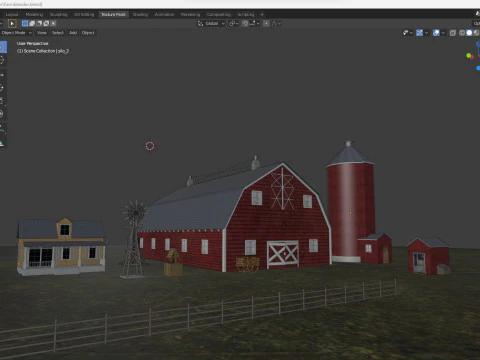Click the barn sliding door
Screen dimensions: 480x360
tap(283, 255)
